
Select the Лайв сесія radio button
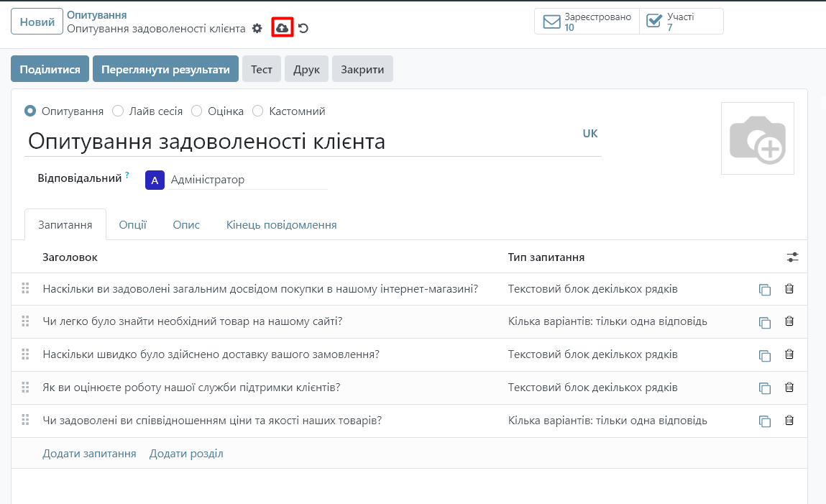119,111
